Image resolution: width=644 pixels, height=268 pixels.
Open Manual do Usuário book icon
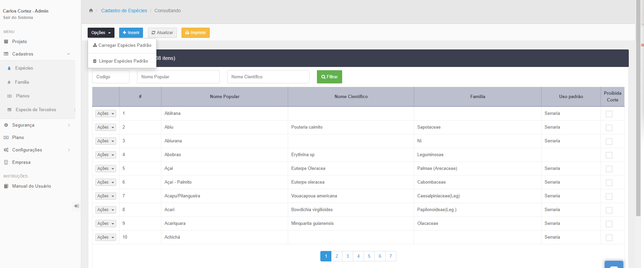pyautogui.click(x=6, y=186)
